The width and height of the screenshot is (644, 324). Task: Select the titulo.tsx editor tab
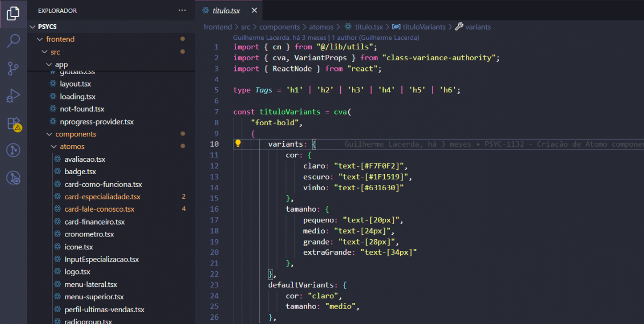pyautogui.click(x=226, y=11)
